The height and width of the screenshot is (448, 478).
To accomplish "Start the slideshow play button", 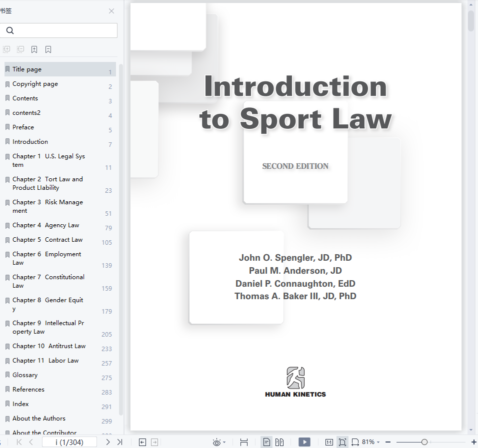I will [304, 442].
